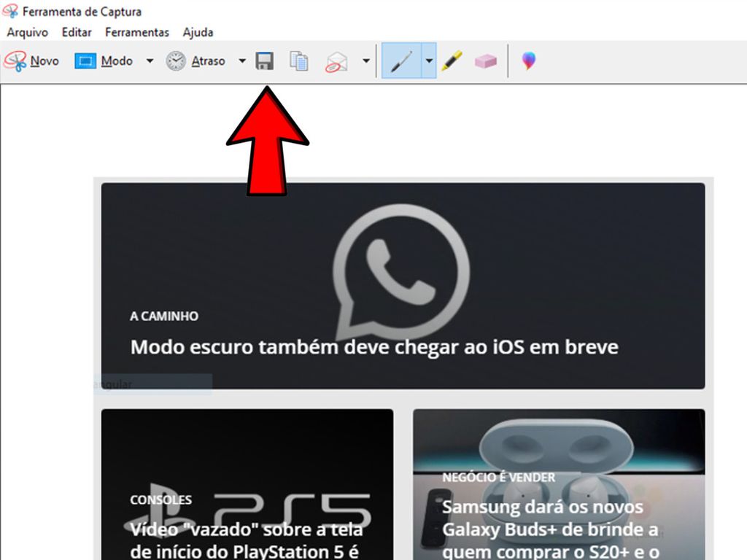Click the PlayStation 5 article card

[x=247, y=484]
